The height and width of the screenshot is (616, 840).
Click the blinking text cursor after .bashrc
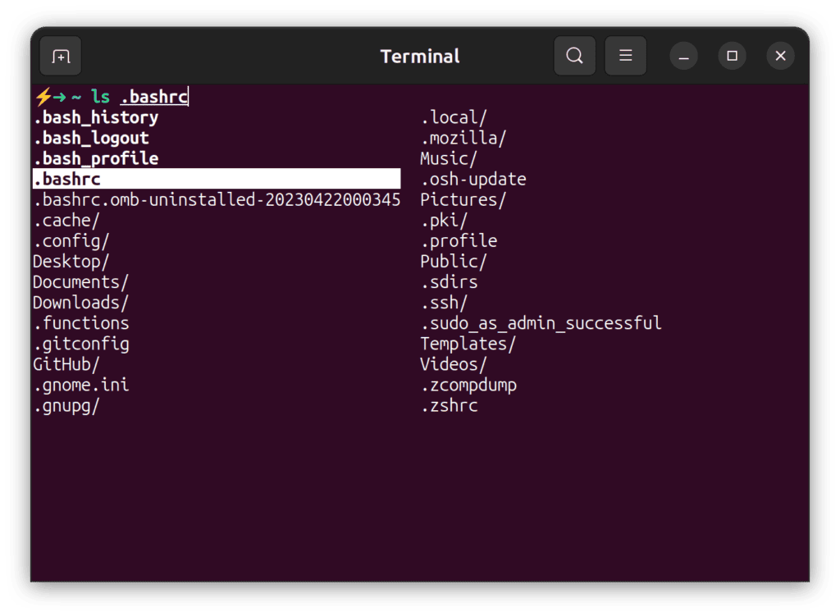187,96
